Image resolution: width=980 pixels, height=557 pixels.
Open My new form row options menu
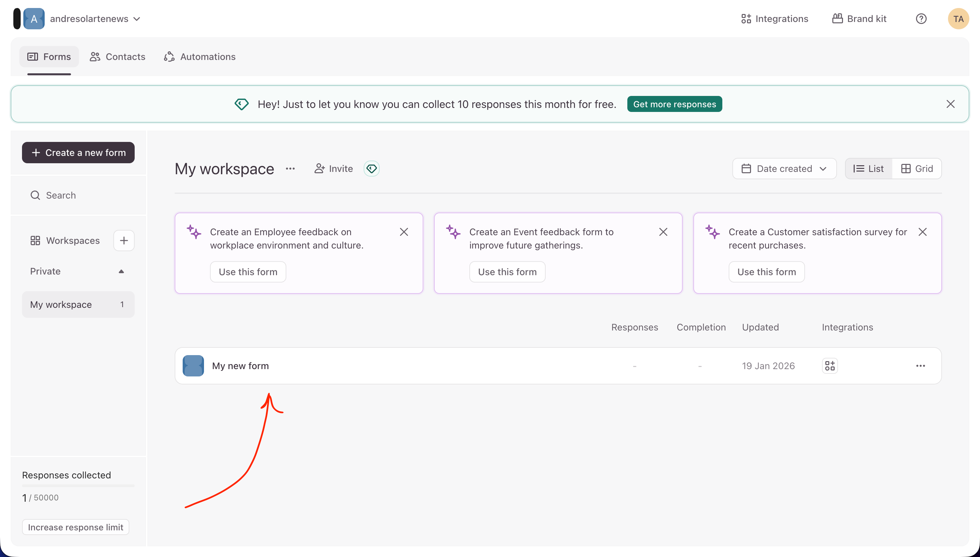pyautogui.click(x=920, y=366)
